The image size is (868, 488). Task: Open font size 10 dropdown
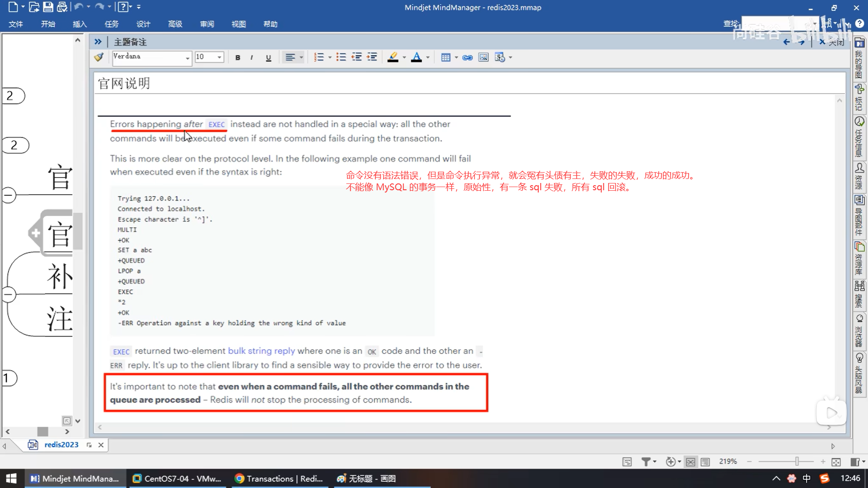point(219,57)
